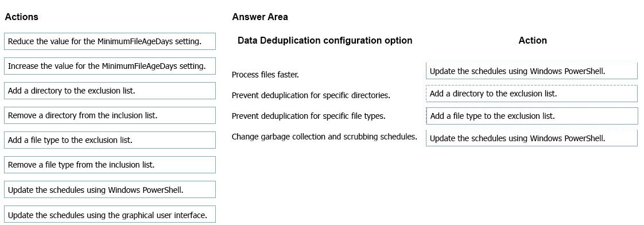This screenshot has width=644, height=225.
Task: Pick 'Add a directory to the exclusion list' in Actions
Action: tap(110, 91)
